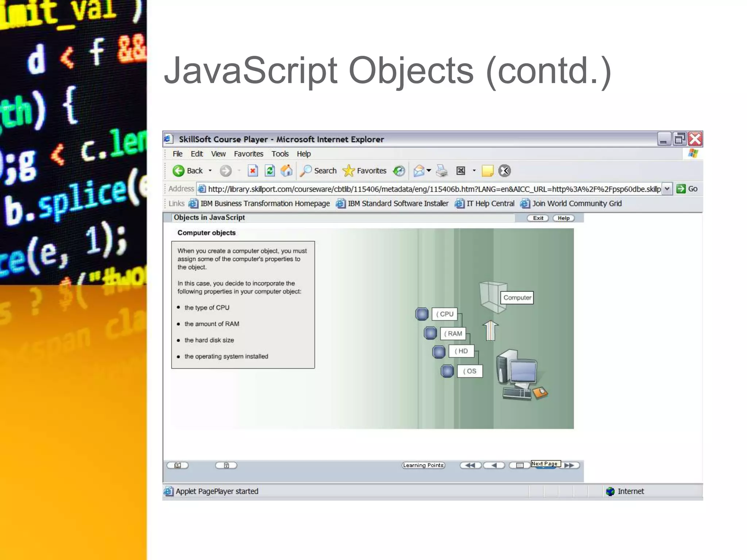The image size is (747, 560).
Task: Expand the Mail dropdown arrow
Action: [x=429, y=171]
